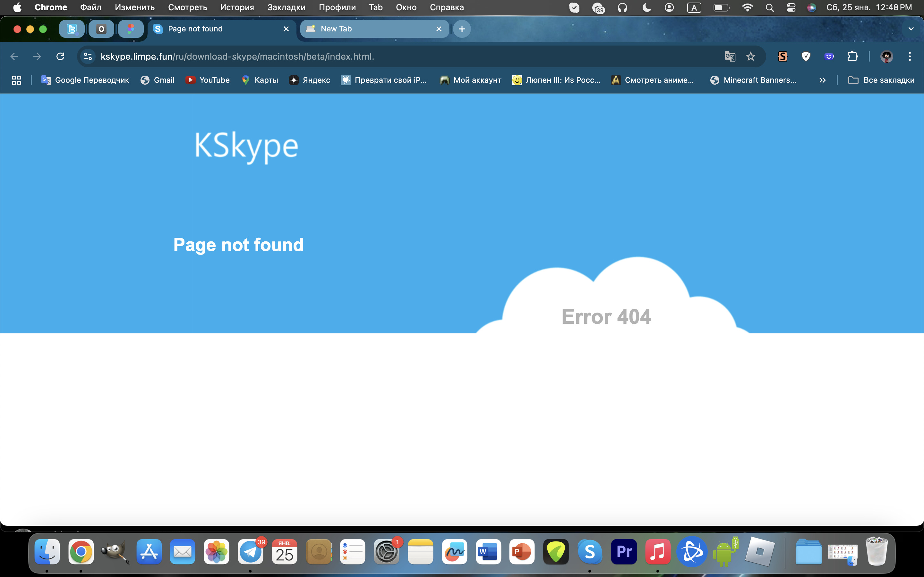Viewport: 924px width, 577px height.
Task: Click the reload page button
Action: [60, 56]
